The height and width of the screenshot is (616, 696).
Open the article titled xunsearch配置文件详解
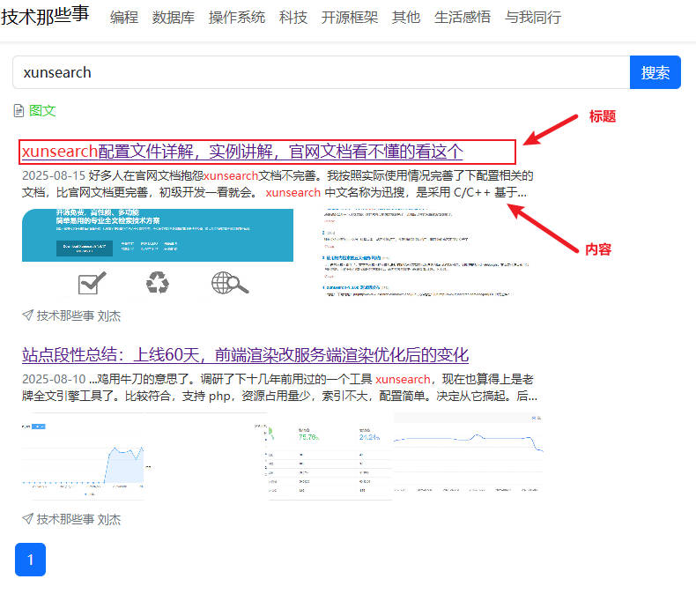tap(242, 152)
